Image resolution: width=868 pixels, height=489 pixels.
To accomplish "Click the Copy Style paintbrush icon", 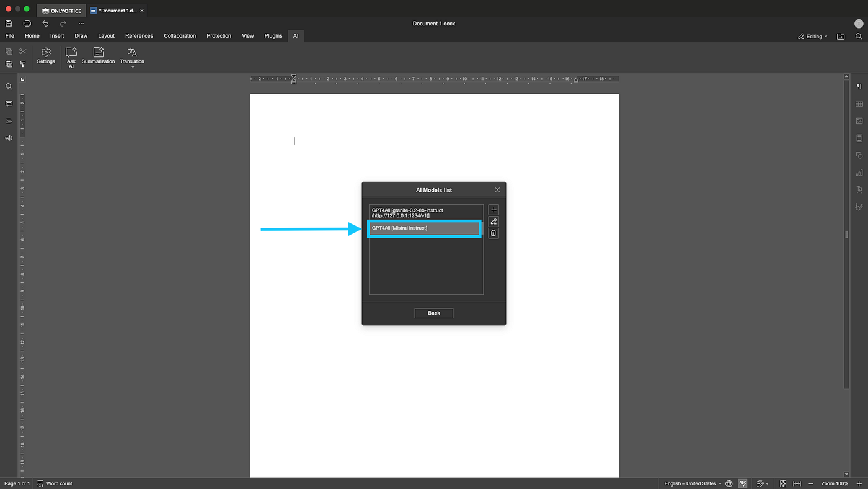I will click(23, 64).
